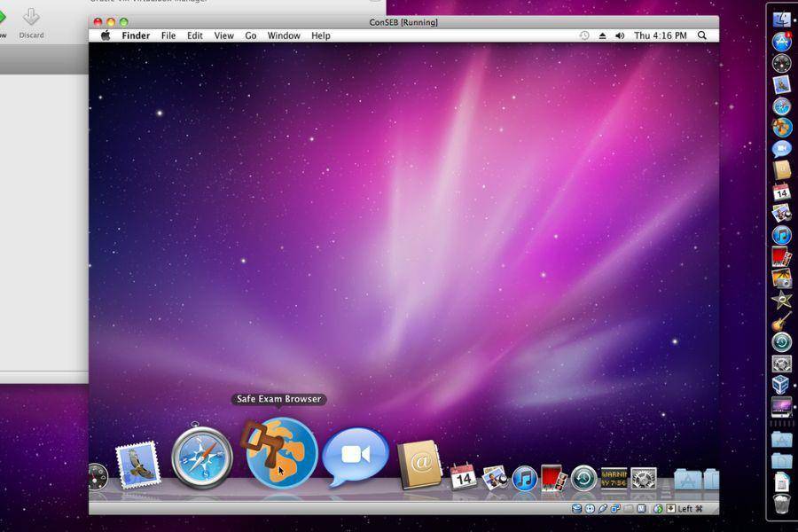Open the Go menu

pos(251,35)
